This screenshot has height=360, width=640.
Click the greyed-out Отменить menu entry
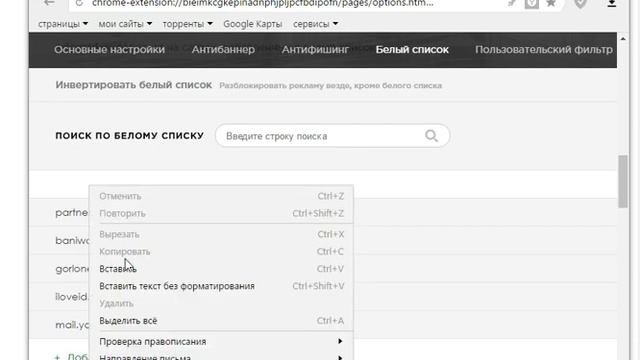coord(222,196)
